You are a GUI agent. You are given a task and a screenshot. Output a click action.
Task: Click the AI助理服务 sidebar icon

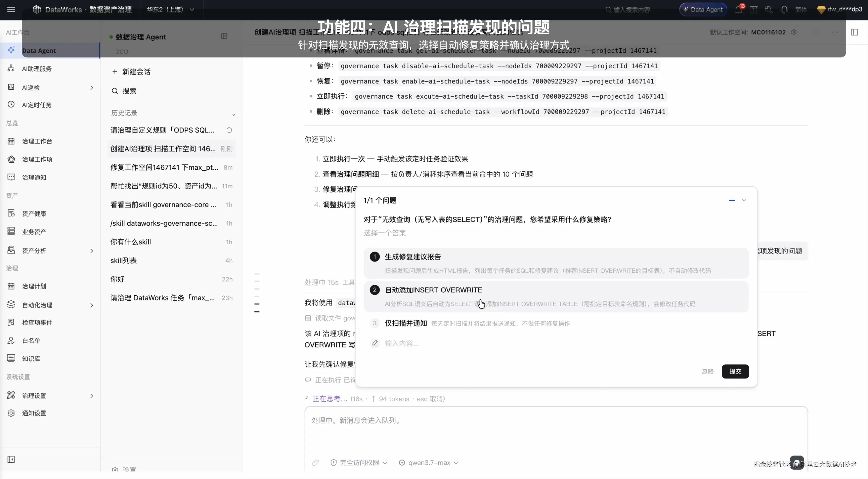tap(11, 69)
